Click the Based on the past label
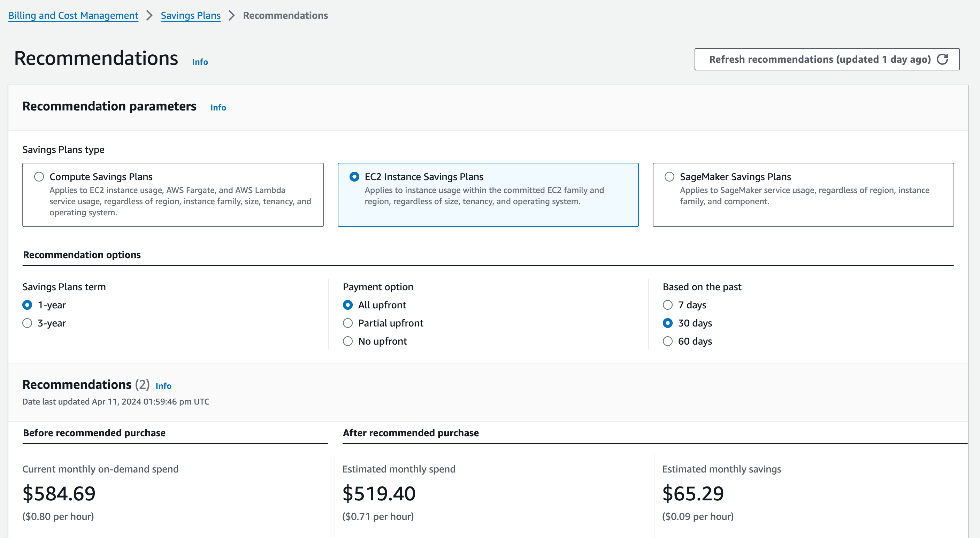Screen dimensions: 980x538 pos(702,287)
